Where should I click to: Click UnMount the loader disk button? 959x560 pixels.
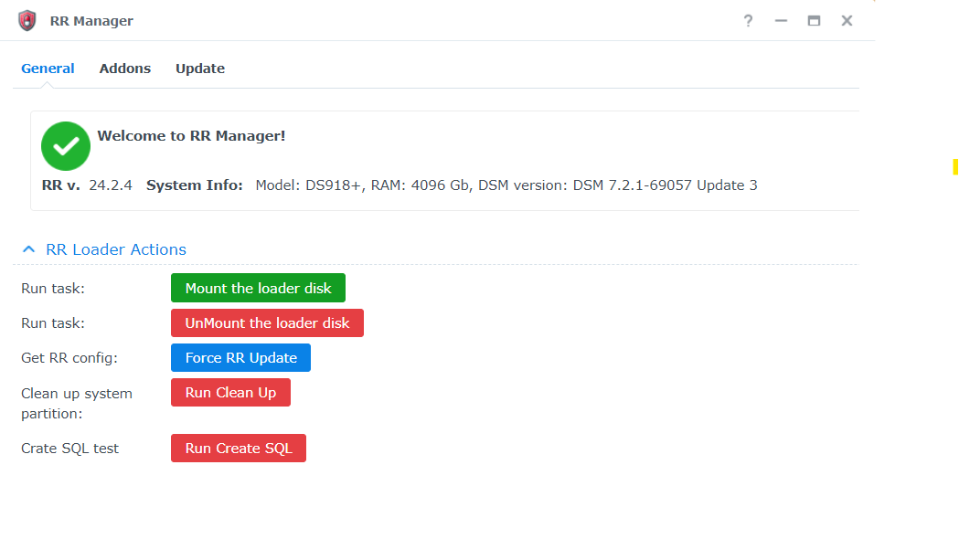(267, 322)
